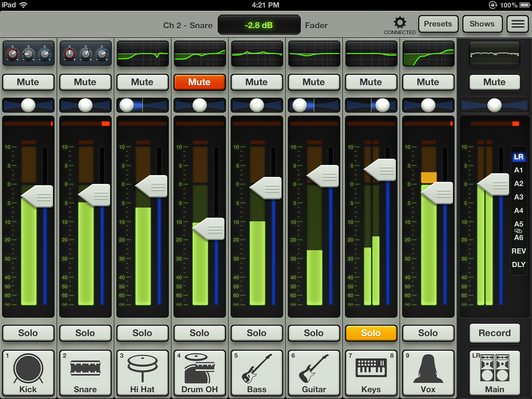Click the Guitar channel fader handle

[324, 176]
